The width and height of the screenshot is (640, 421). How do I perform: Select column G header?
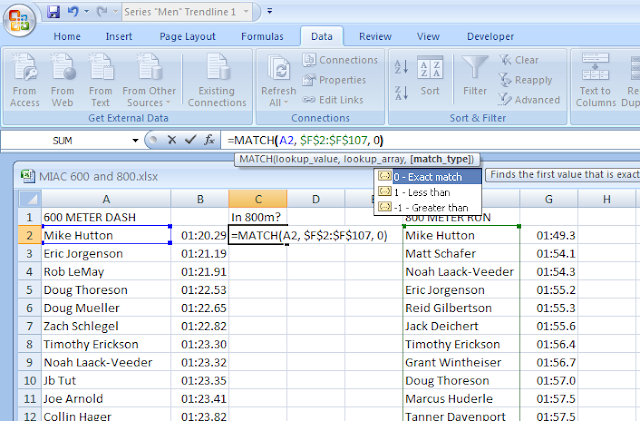[549, 199]
